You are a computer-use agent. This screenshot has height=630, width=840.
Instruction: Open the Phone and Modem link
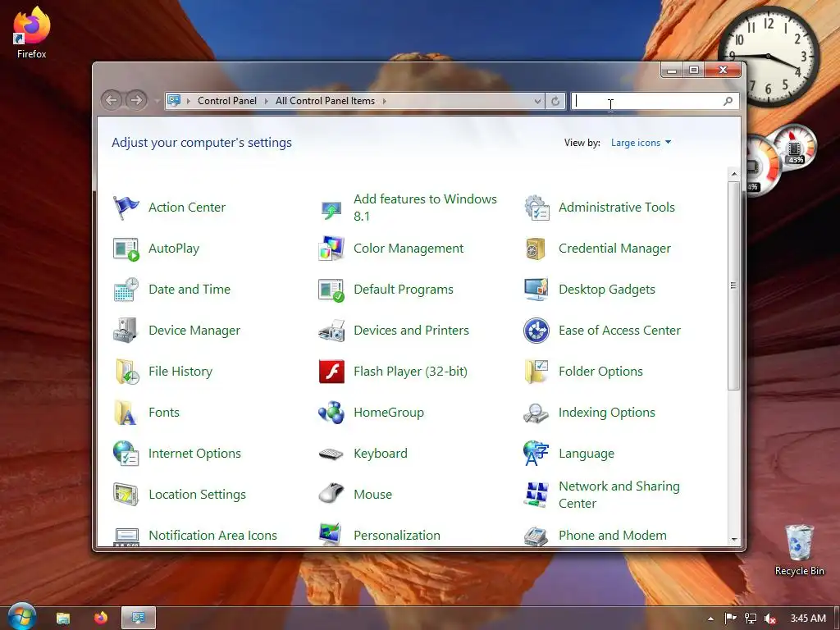tap(612, 535)
